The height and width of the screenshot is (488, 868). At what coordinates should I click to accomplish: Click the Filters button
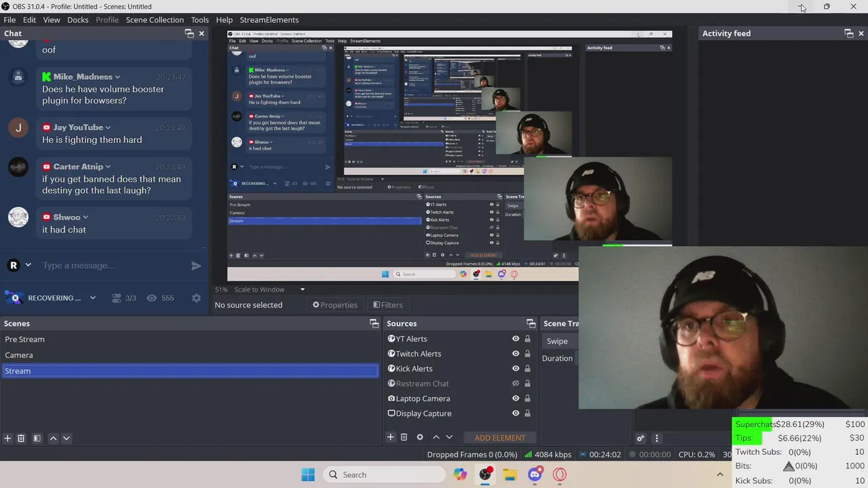(388, 305)
